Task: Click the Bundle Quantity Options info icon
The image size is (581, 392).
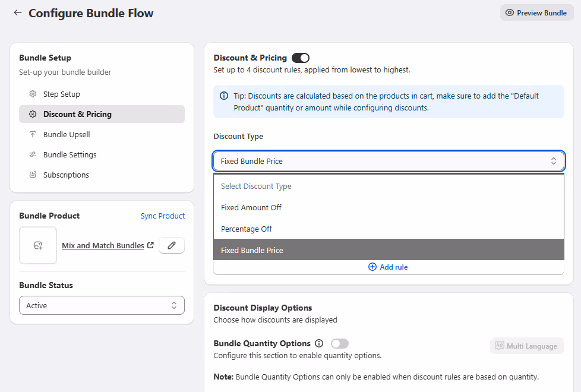Action: [x=319, y=343]
